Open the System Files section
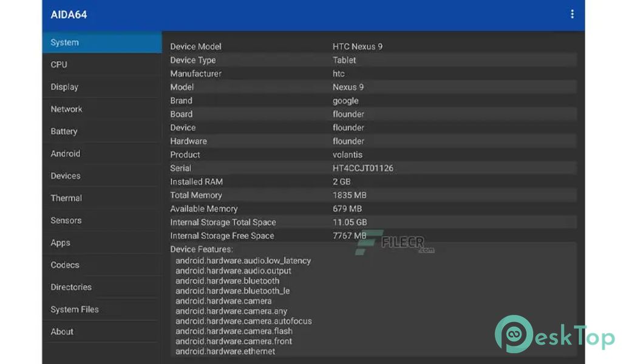Screen dimensions: 629x364 point(102,309)
